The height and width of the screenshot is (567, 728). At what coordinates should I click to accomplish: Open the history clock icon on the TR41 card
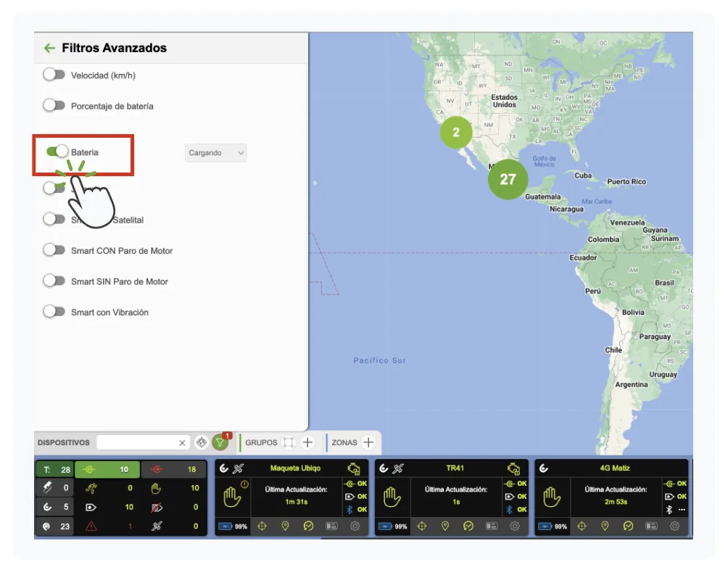pos(468,526)
